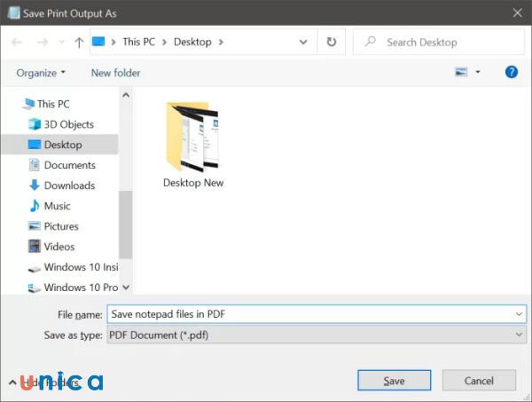Click the Videos film icon

(x=35, y=247)
